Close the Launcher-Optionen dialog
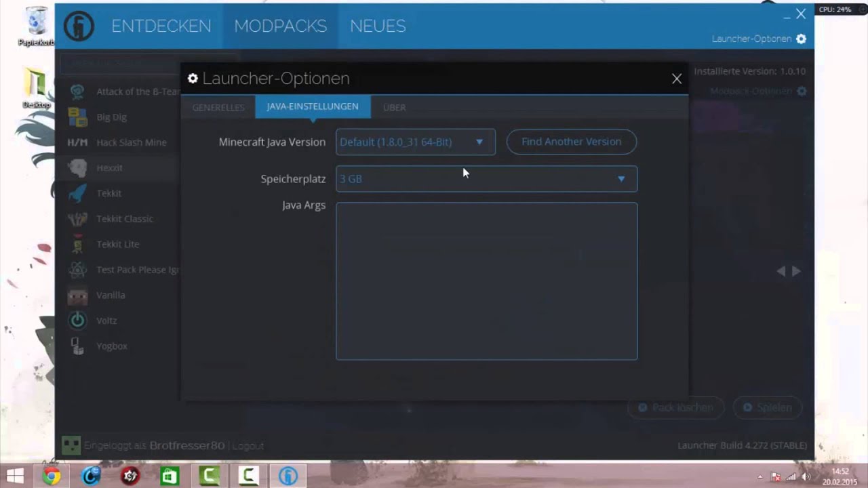Screen dimensions: 868x488 coord(676,79)
